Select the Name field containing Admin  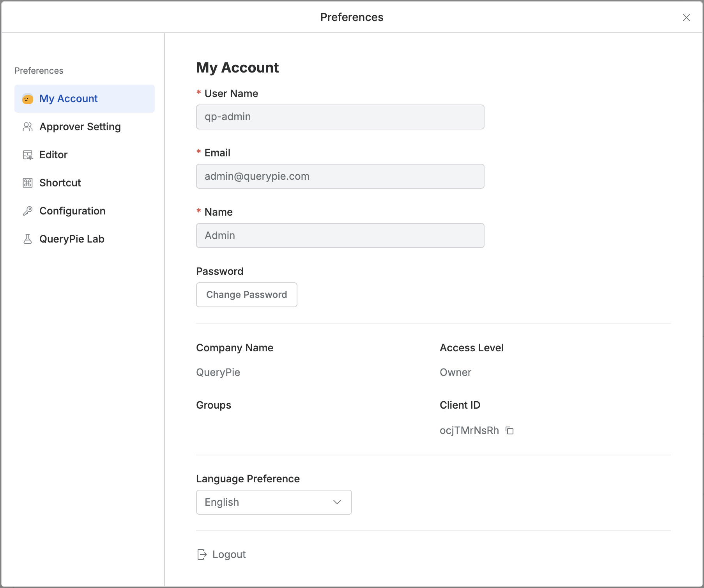tap(340, 236)
